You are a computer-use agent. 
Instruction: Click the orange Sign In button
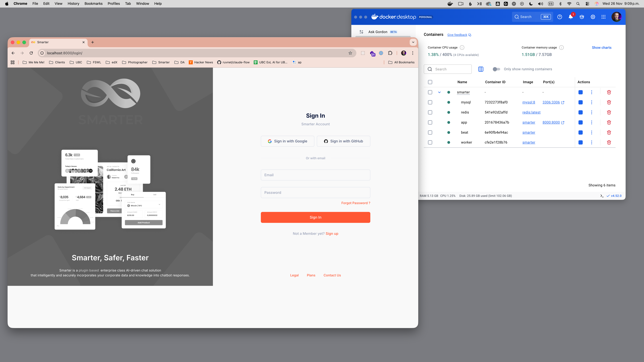pyautogui.click(x=315, y=217)
